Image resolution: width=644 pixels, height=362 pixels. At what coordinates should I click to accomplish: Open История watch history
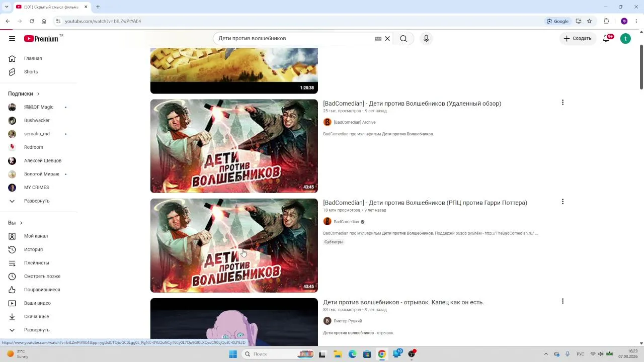coord(34,249)
